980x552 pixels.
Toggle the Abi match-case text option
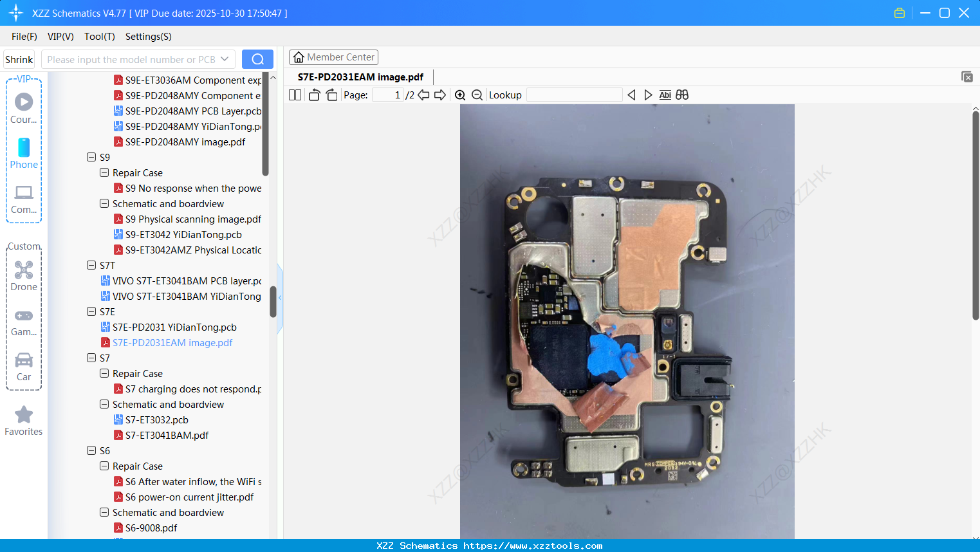[x=665, y=95]
